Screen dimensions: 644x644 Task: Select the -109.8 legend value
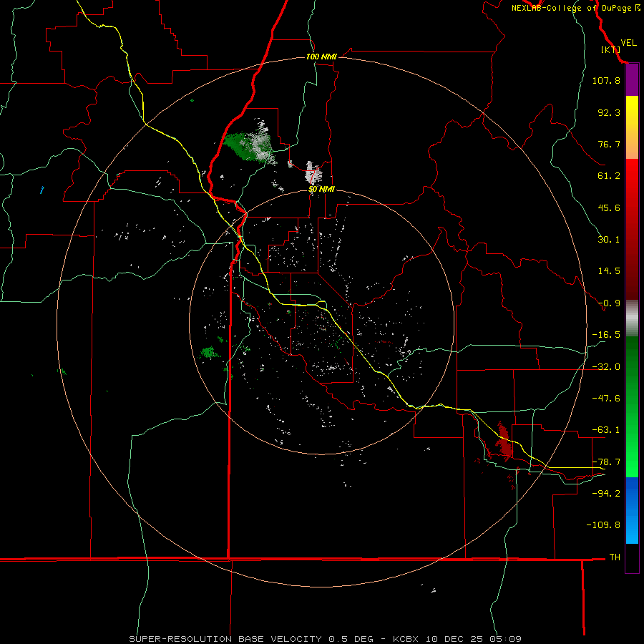603,525
